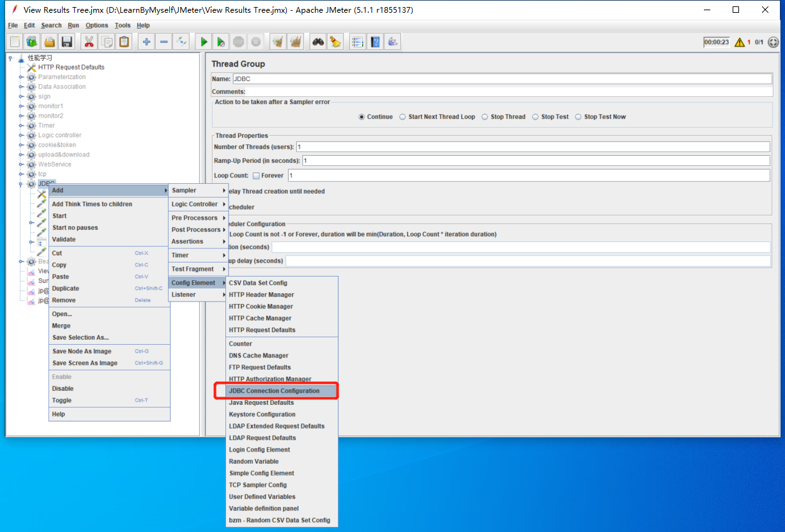
Task: Click the Number of Threads input field
Action: click(x=533, y=147)
